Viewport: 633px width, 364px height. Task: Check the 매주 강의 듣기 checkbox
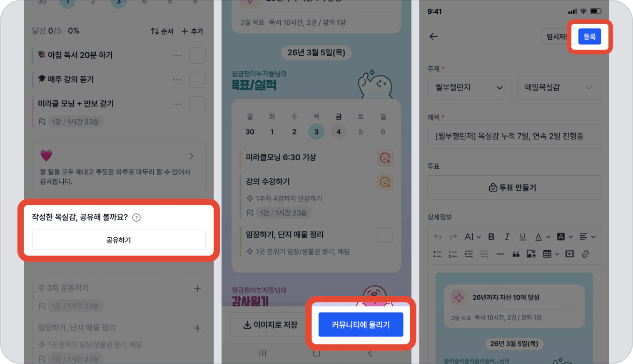pyautogui.click(x=197, y=80)
